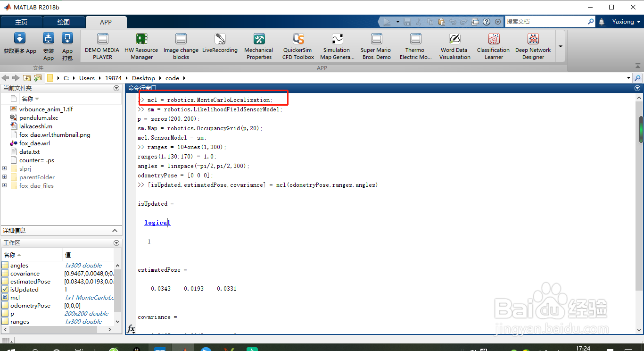Select the APP tab

click(106, 22)
